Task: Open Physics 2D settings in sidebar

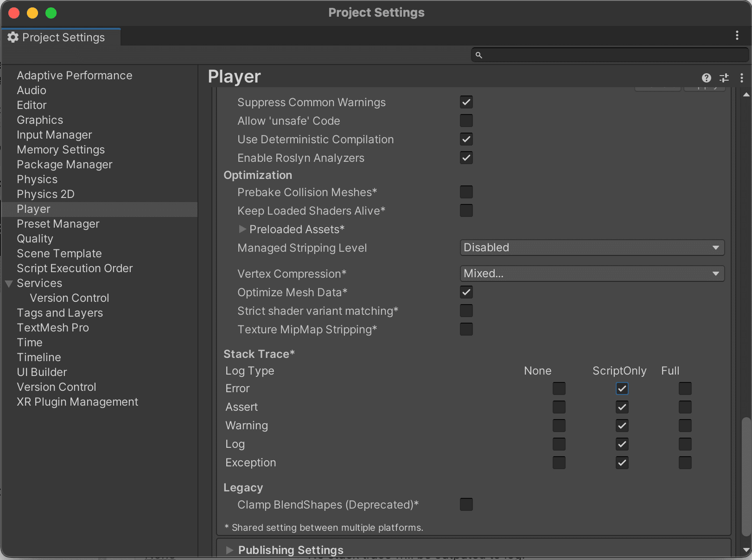Action: click(x=45, y=194)
